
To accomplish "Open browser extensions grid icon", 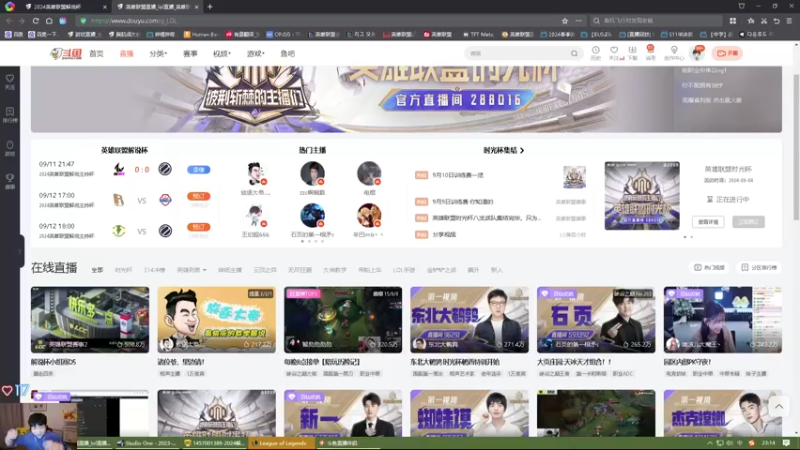I will [733, 21].
